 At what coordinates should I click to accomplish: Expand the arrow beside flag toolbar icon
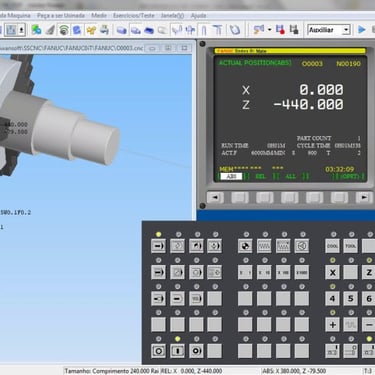269,30
